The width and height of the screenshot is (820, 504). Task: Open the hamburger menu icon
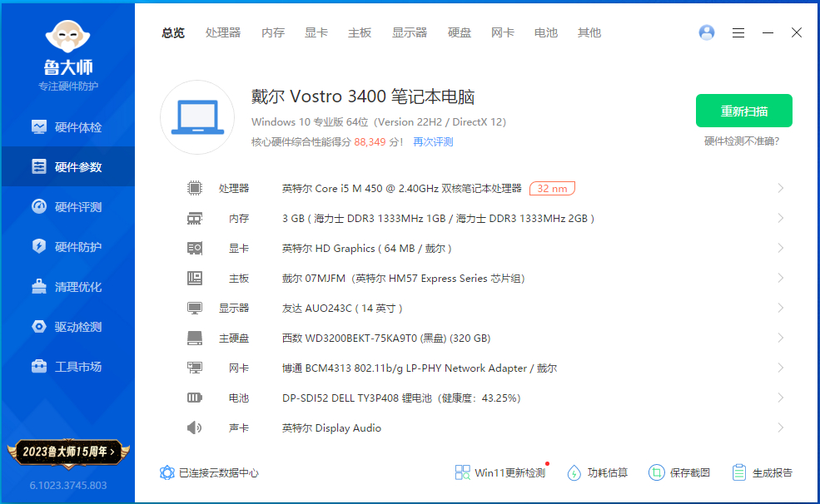pos(738,33)
